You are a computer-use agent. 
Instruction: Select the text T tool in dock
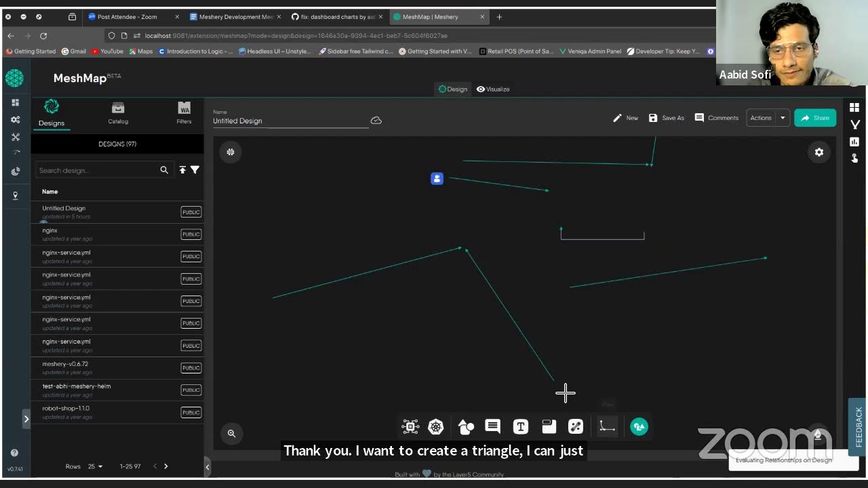521,426
